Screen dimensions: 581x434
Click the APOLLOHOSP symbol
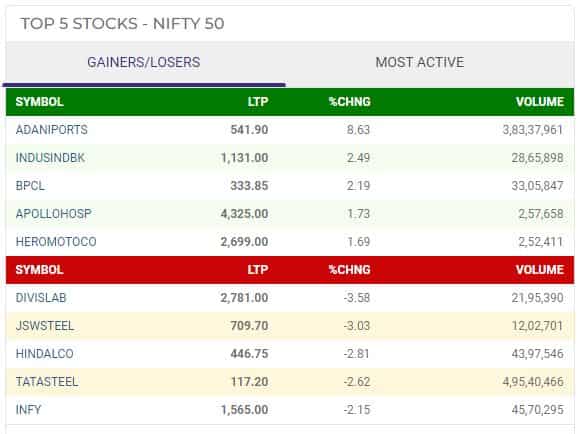point(53,214)
